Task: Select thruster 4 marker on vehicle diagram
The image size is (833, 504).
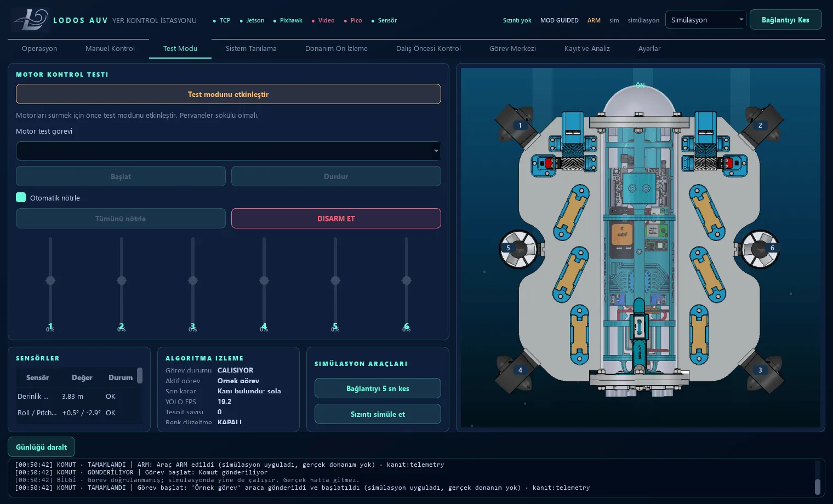Action: 521,370
